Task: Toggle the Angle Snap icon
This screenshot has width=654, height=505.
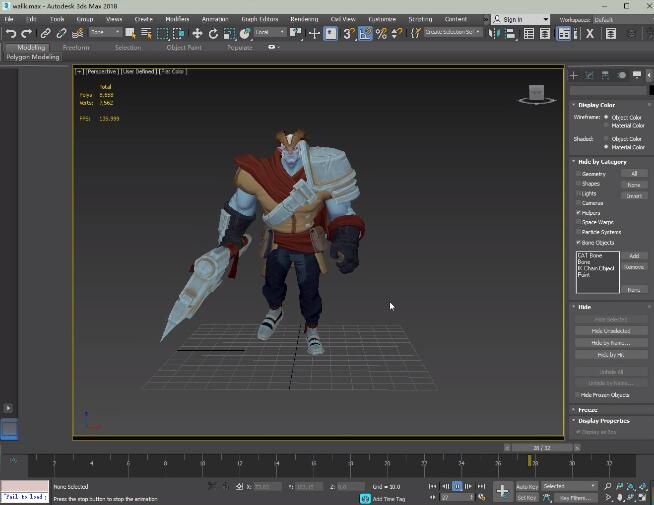Action: pos(365,33)
